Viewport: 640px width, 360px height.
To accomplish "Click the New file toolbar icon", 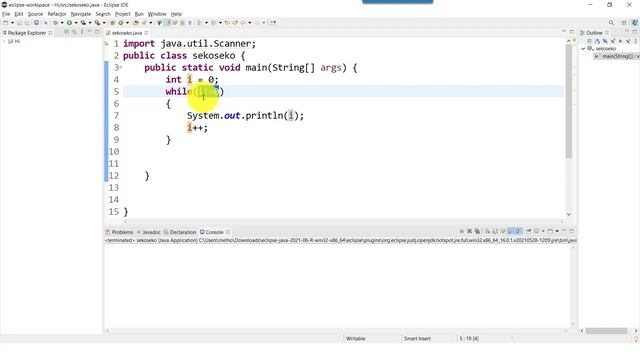I will pos(6,23).
